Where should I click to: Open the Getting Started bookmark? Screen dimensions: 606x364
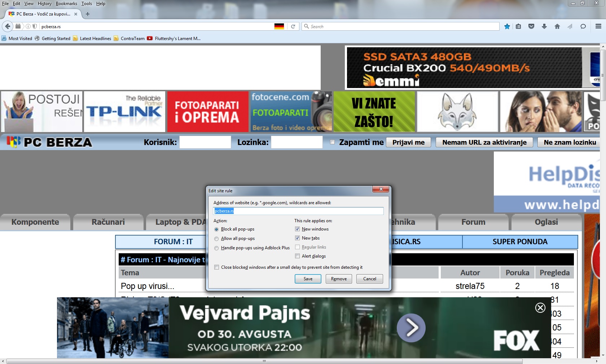53,39
